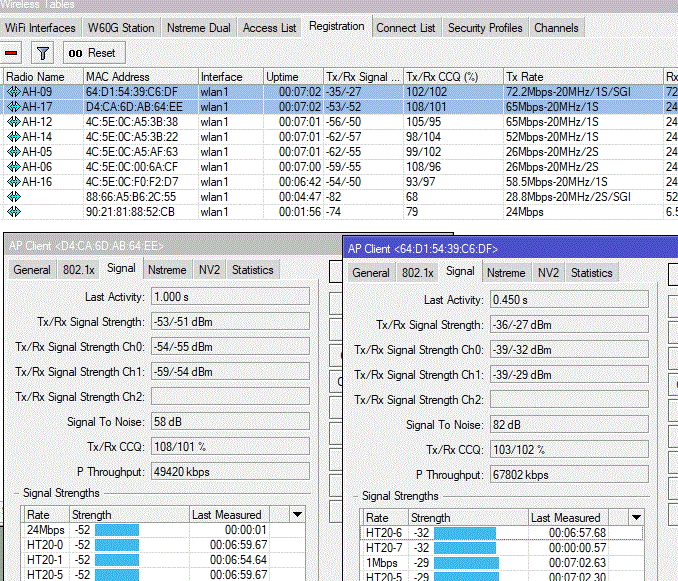Sort by MAC Address column header
This screenshot has height=581, width=678.
pos(141,77)
